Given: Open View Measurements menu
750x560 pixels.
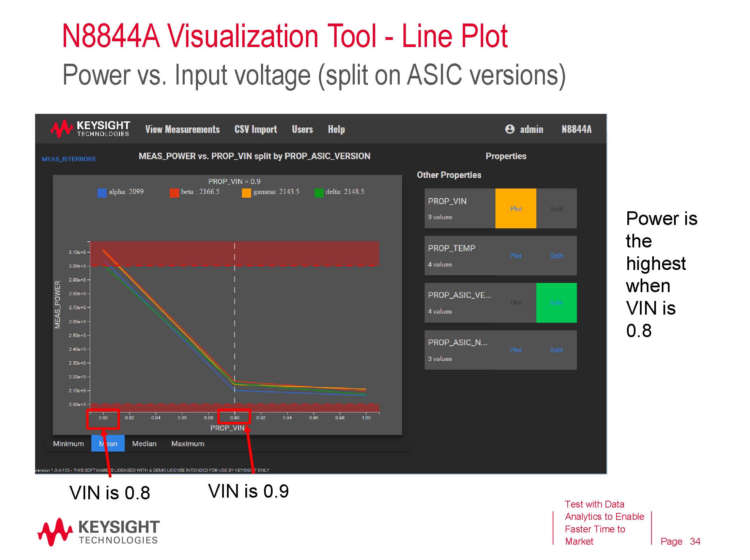Looking at the screenshot, I should 182,129.
